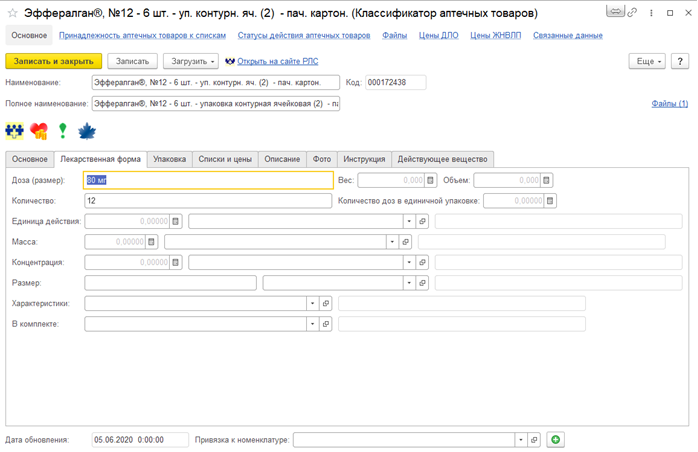Click the Наименование input field
Image resolution: width=698 pixels, height=452 pixels.
(x=215, y=83)
